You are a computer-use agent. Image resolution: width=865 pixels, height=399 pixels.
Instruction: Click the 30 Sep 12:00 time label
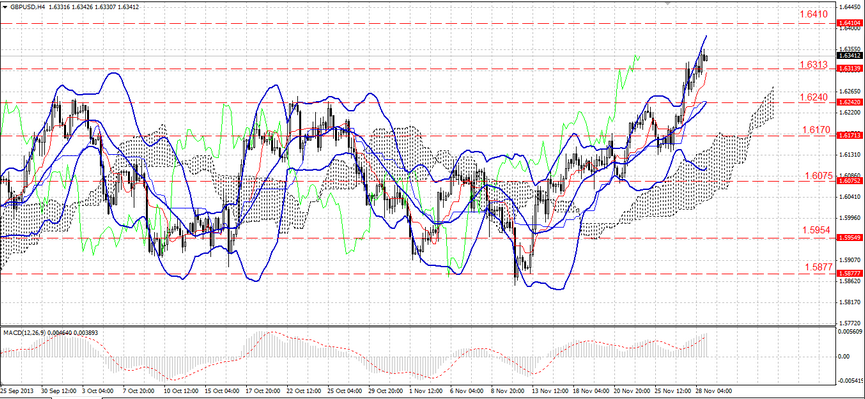[59, 390]
